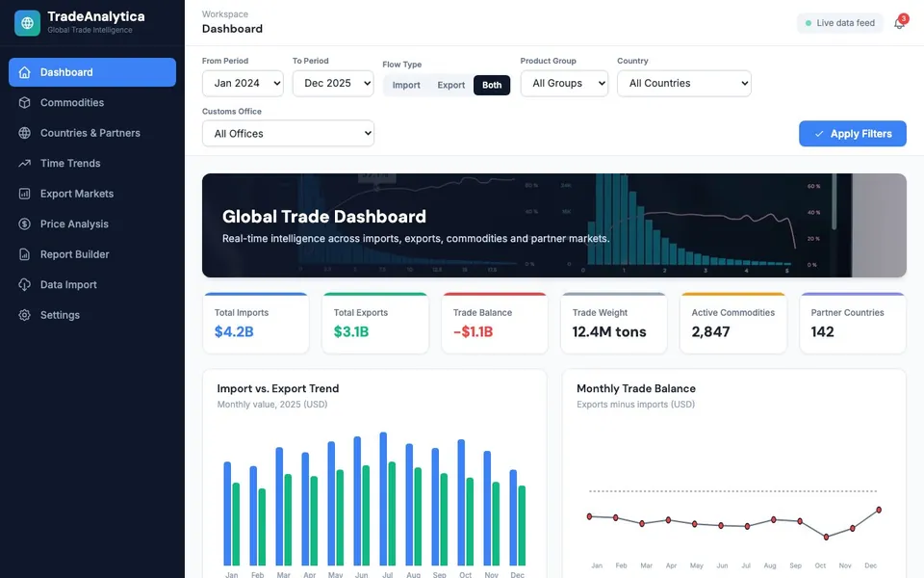The image size is (924, 578).
Task: Go to Price Analysis
Action: [x=92, y=224]
